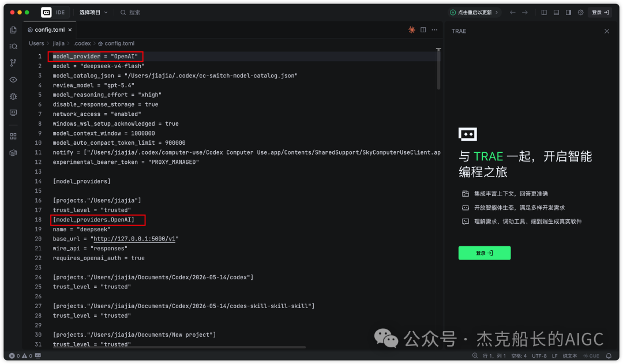Toggle CUE in the status bar

coord(591,356)
